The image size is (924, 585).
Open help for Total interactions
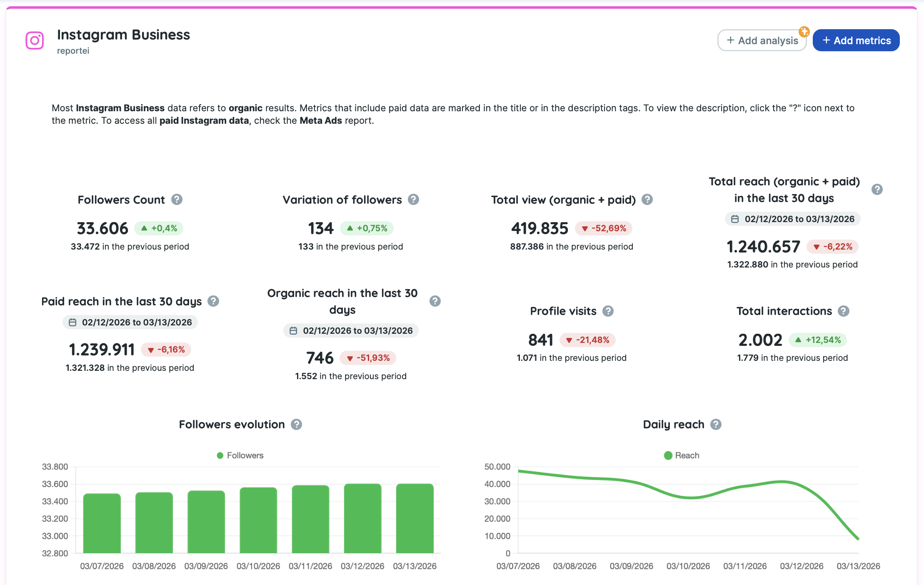(844, 311)
